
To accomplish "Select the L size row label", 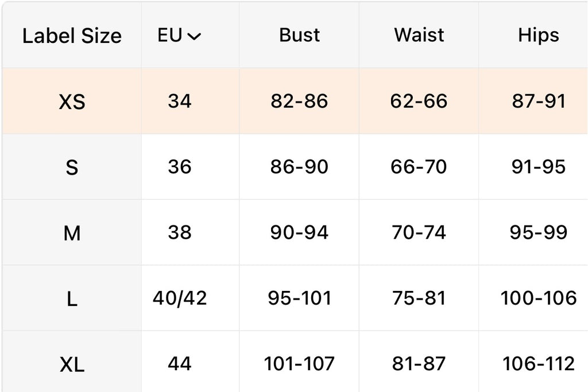I will pos(72,298).
